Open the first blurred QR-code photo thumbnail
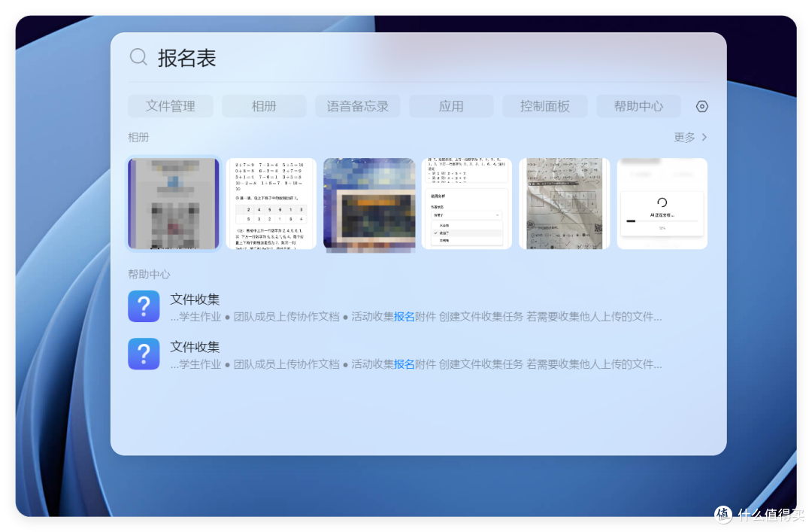The image size is (812, 532). point(174,204)
